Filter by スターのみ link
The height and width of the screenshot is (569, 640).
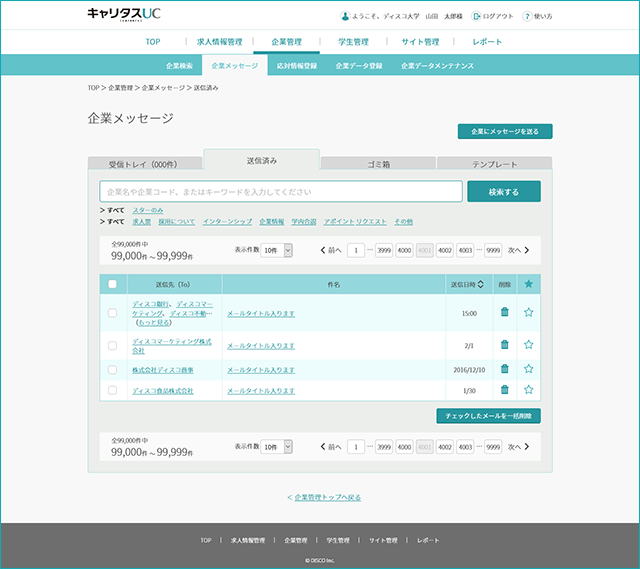coord(148,210)
